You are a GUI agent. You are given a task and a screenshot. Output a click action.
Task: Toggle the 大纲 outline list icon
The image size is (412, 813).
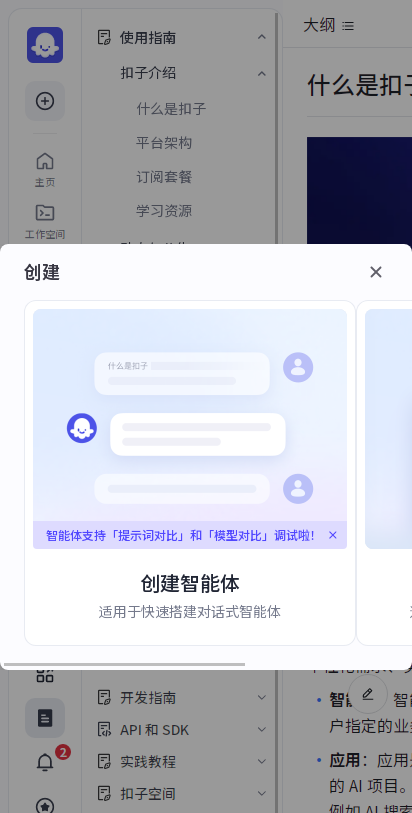(348, 25)
